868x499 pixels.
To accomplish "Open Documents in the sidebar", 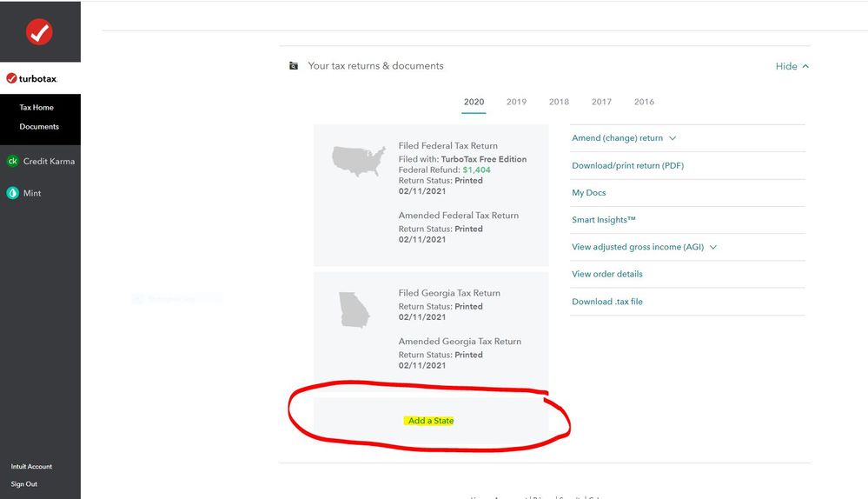I will point(39,126).
